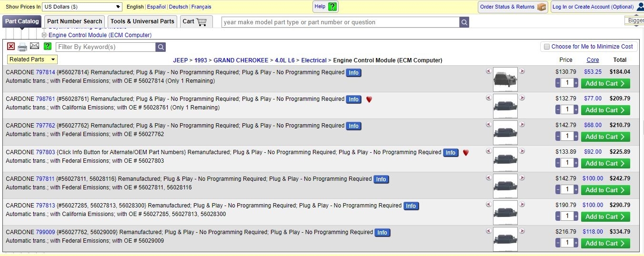Image resolution: width=644 pixels, height=256 pixels.
Task: Open the Related Parts dropdown
Action: pos(32,59)
